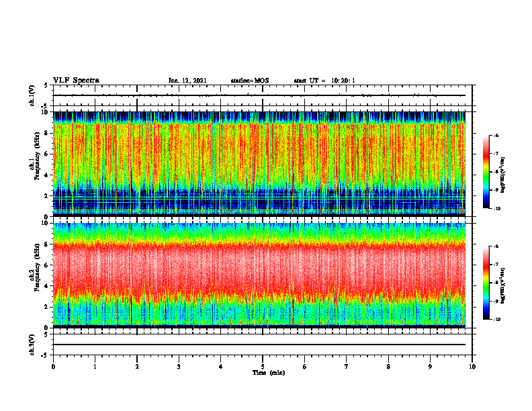The width and height of the screenshot is (532, 411).
Task: Click the '10' tick on ch.2 frequency axis
Action: click(x=45, y=223)
